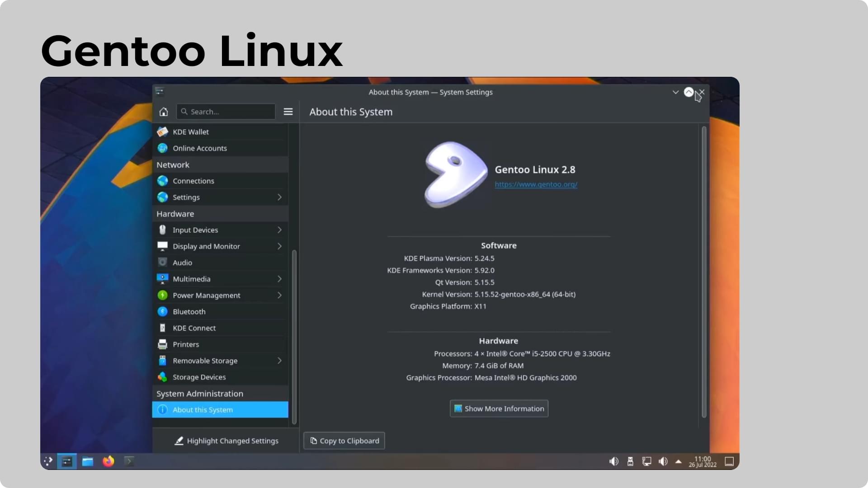This screenshot has width=868, height=488.
Task: Click the Input Devices mouse icon
Action: coord(162,230)
